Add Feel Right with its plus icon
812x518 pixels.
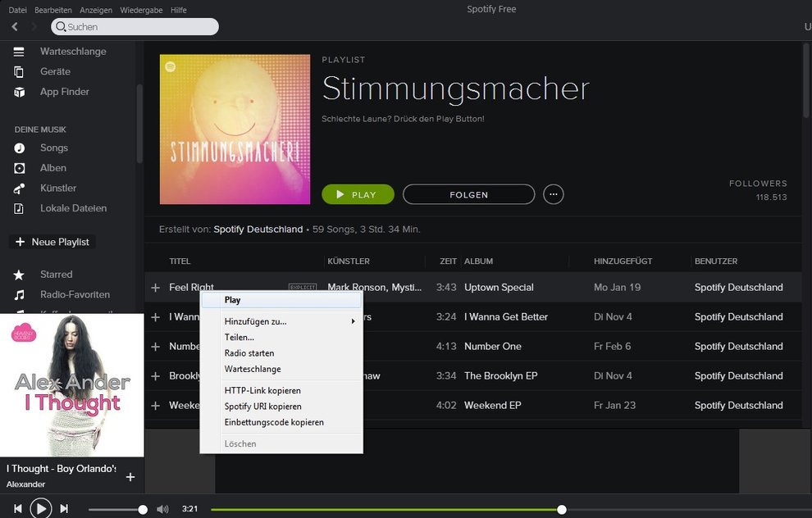(x=155, y=287)
